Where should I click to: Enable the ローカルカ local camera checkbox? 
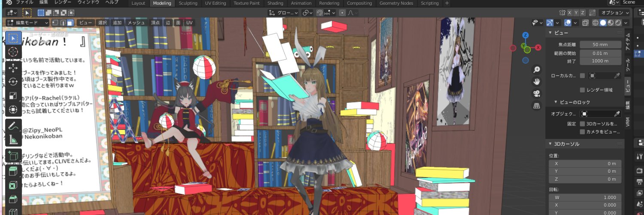pyautogui.click(x=582, y=76)
